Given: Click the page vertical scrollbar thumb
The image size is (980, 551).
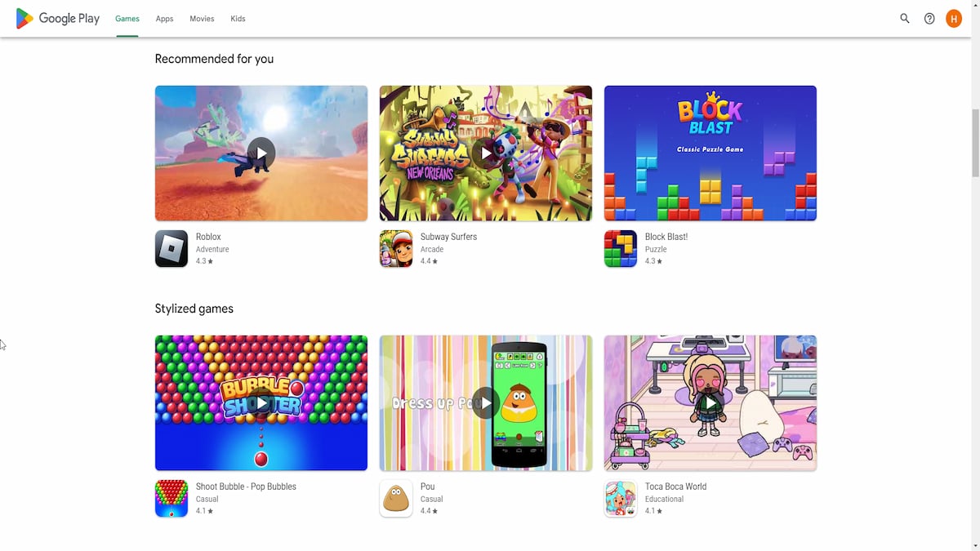Looking at the screenshot, I should point(974,143).
